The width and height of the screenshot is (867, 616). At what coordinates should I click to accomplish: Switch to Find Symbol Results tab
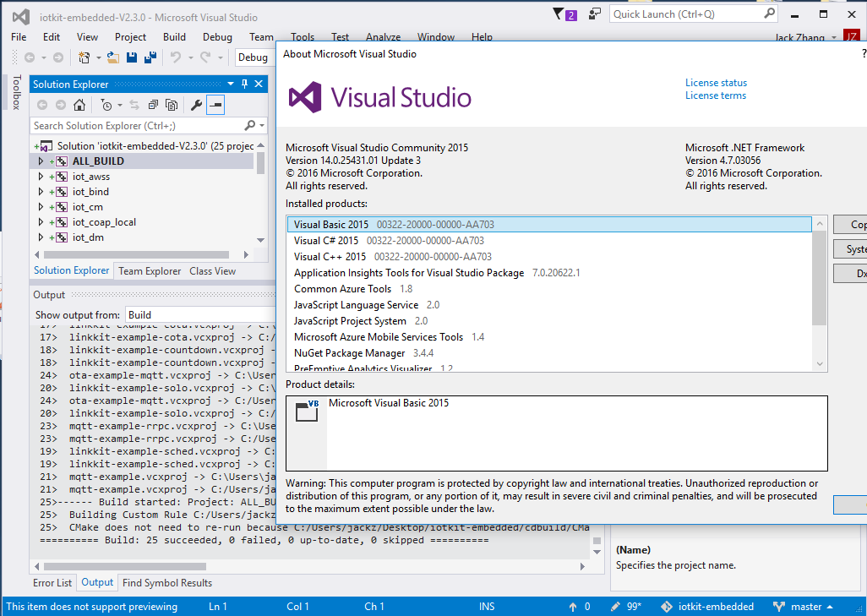pos(167,583)
